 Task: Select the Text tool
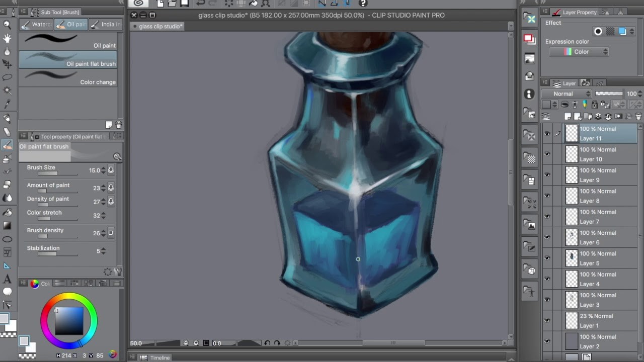pos(7,279)
